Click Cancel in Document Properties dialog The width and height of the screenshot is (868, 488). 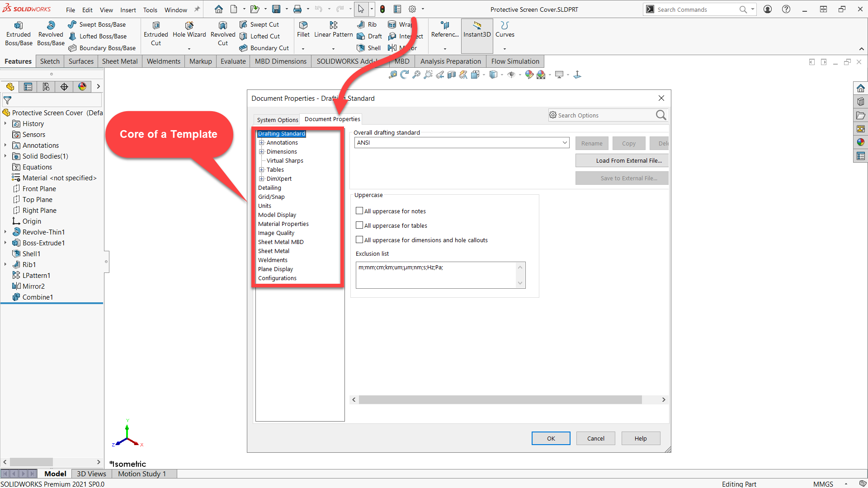click(x=595, y=438)
